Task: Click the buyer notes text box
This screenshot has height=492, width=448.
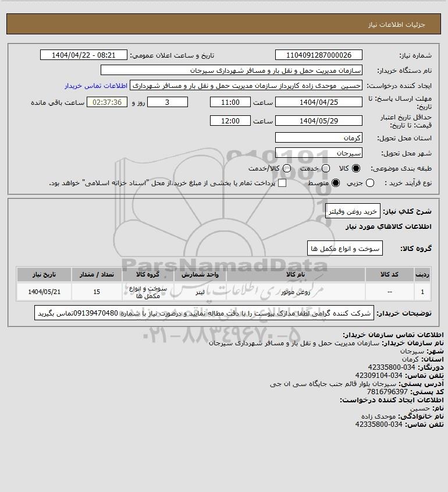Action: pos(204,313)
